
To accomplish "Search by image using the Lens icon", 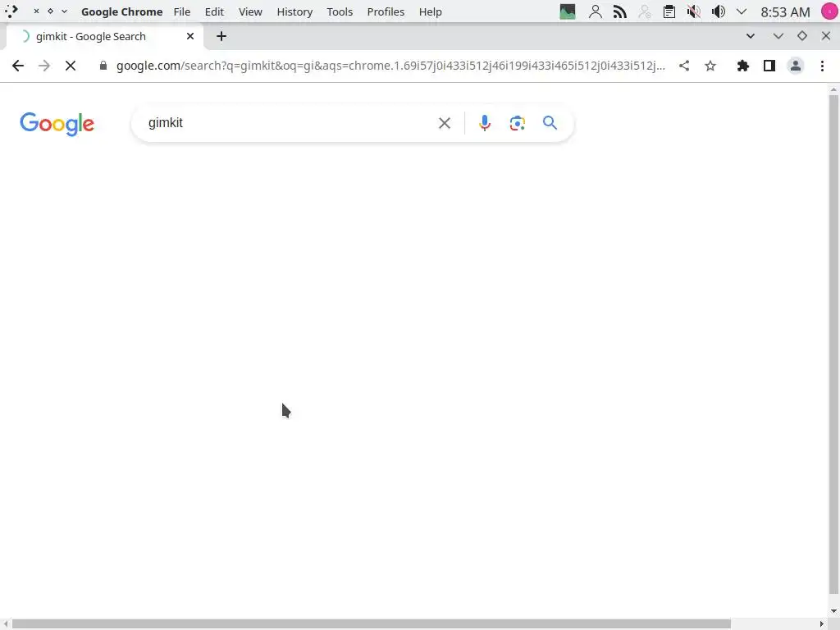I will [x=518, y=123].
